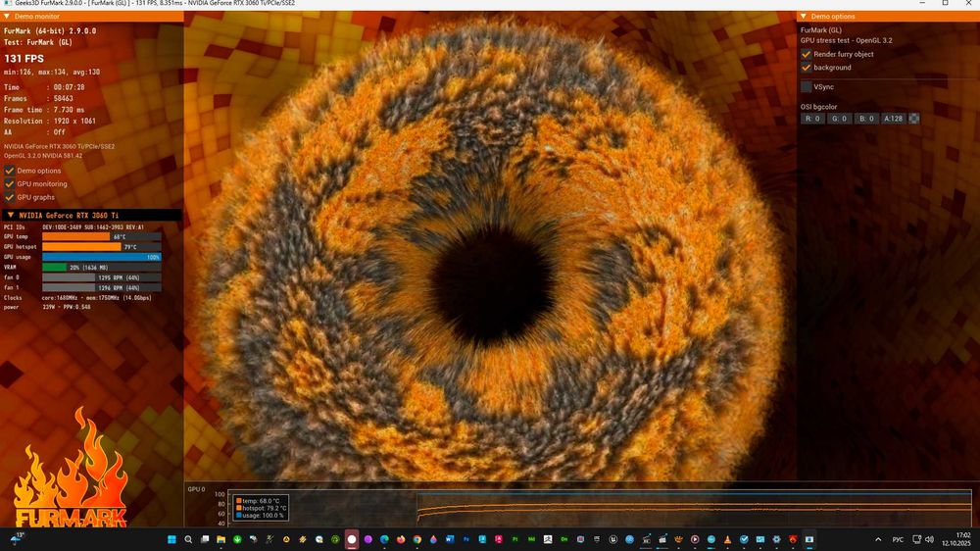The height and width of the screenshot is (551, 980).
Task: Open the OSI bgcolor color swatch
Action: tap(913, 119)
